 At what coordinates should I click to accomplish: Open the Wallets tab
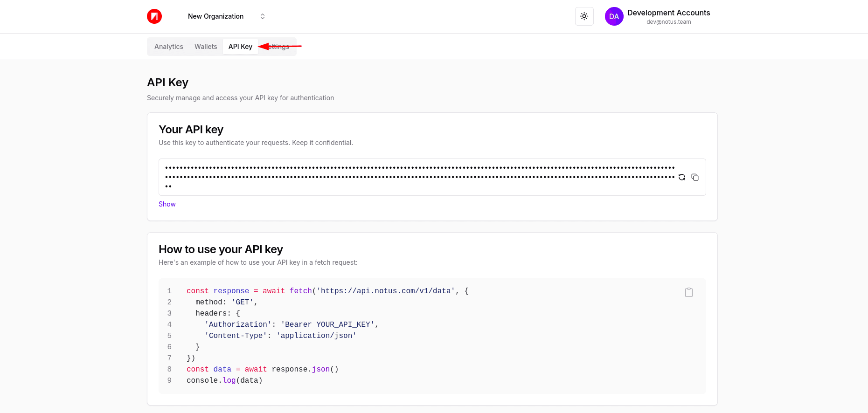tap(206, 47)
